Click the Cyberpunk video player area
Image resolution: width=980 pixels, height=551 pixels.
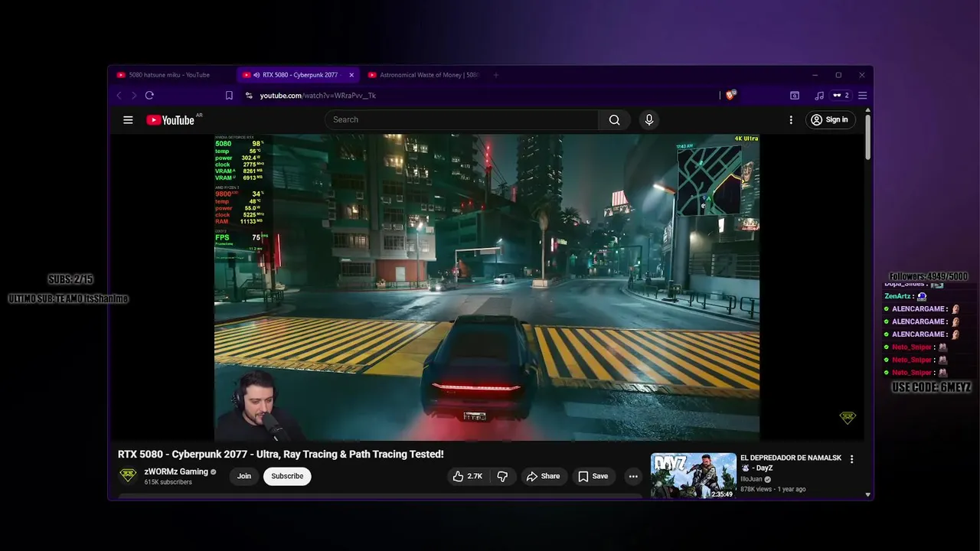coord(487,288)
